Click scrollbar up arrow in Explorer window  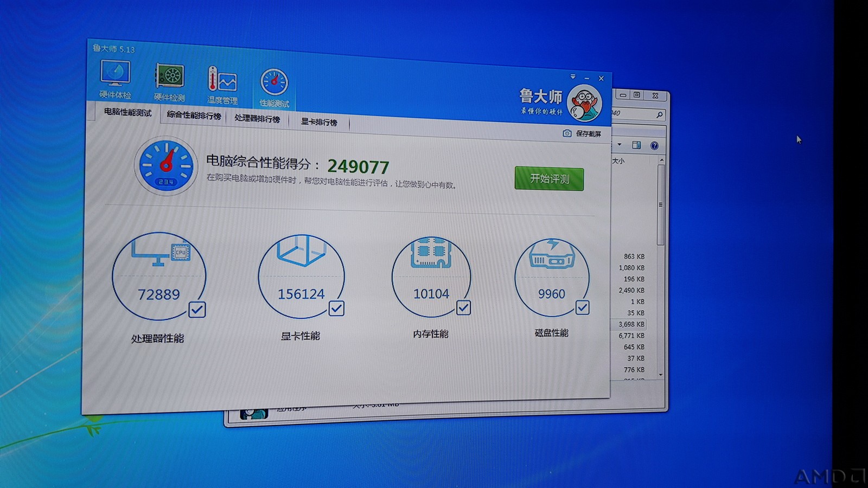661,160
